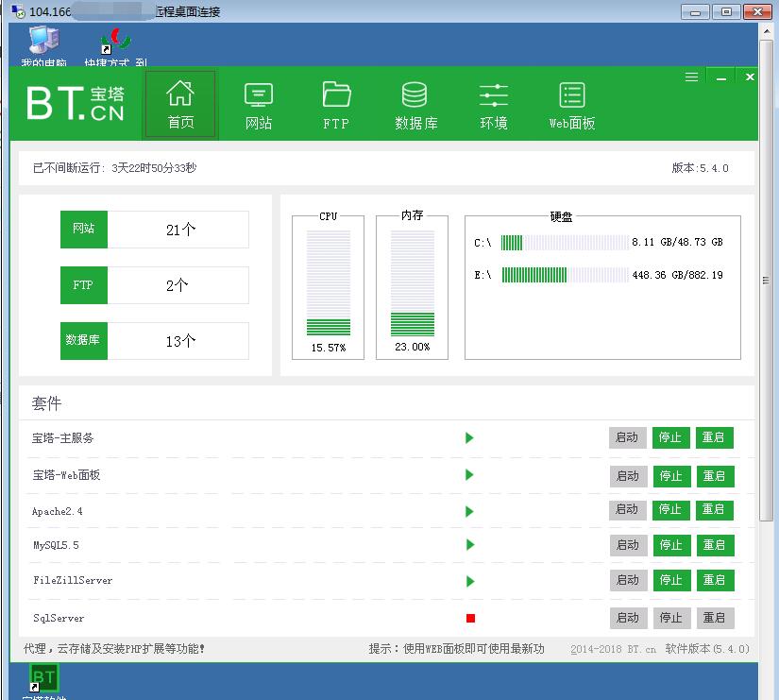Screen dimensions: 779x700
Task: Click the C:\ disk usage bar
Action: click(565, 243)
